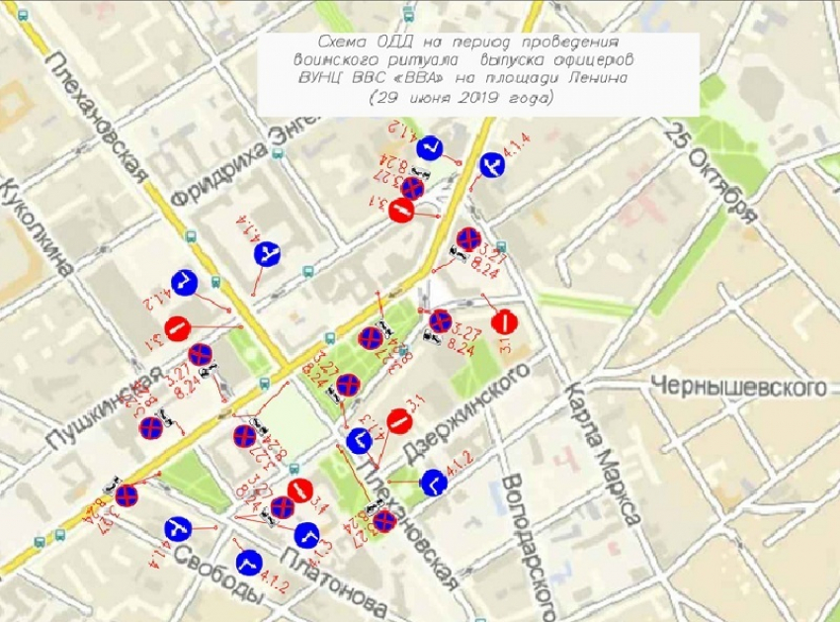Click blue 4.1.2 sign right of Дзержинского street
The height and width of the screenshot is (622, 840).
(433, 483)
